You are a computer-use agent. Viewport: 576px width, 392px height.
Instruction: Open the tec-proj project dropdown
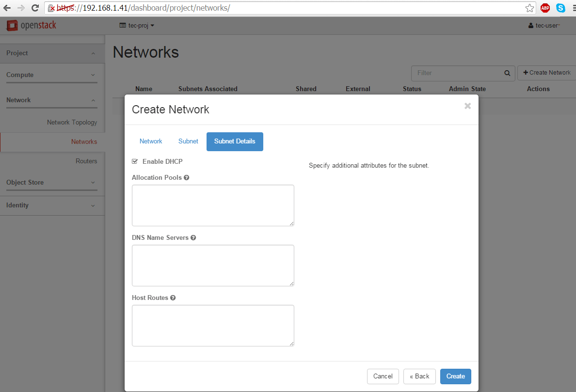(x=137, y=26)
